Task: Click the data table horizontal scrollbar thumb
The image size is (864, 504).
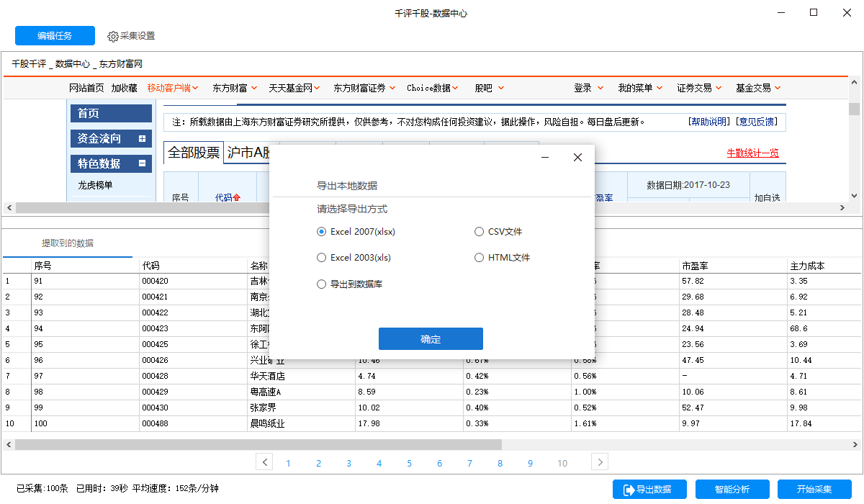Action: (x=258, y=445)
